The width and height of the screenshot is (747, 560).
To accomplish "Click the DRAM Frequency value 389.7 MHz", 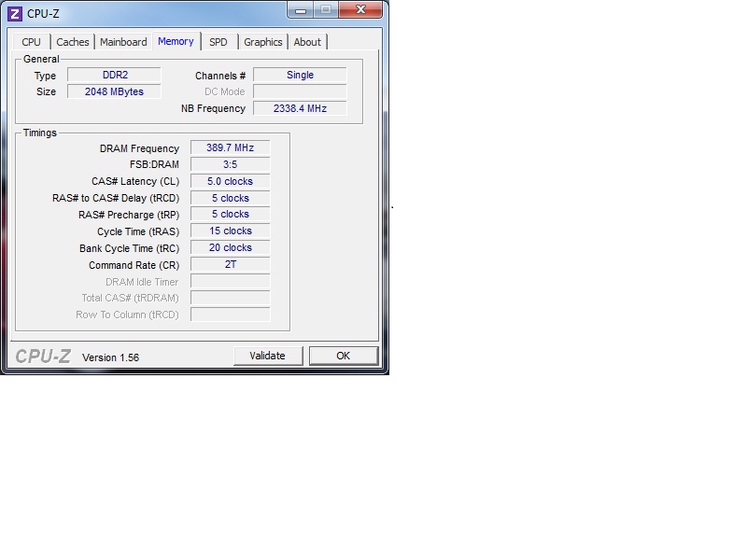I will pyautogui.click(x=230, y=147).
